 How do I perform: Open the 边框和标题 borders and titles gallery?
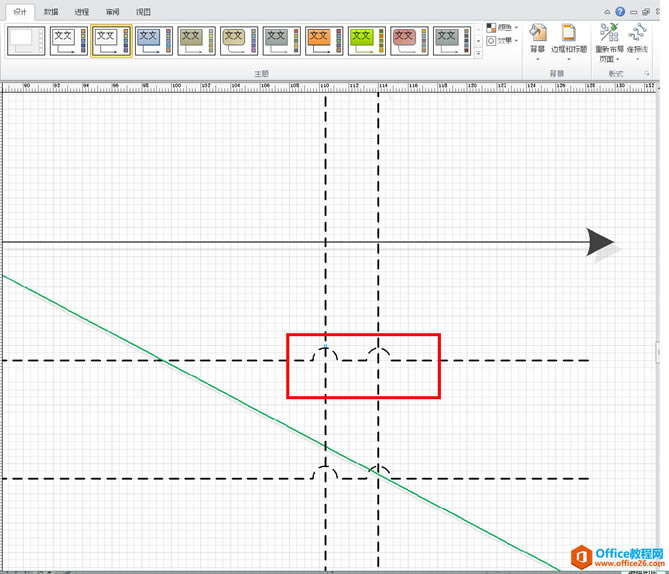569,42
